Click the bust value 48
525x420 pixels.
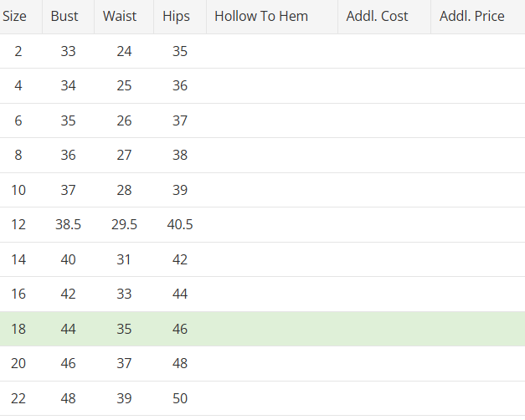point(68,399)
